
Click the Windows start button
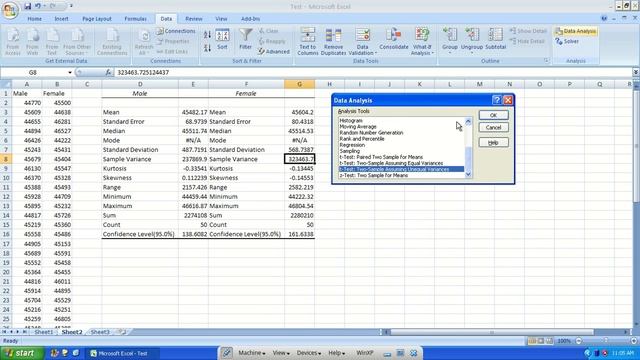21,353
